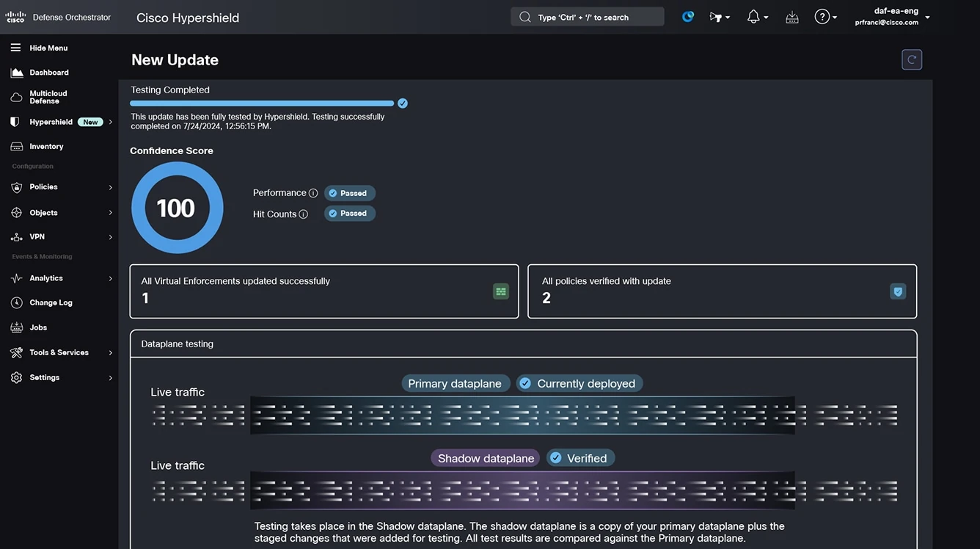
Task: Focus the search field in the header
Action: (x=588, y=17)
